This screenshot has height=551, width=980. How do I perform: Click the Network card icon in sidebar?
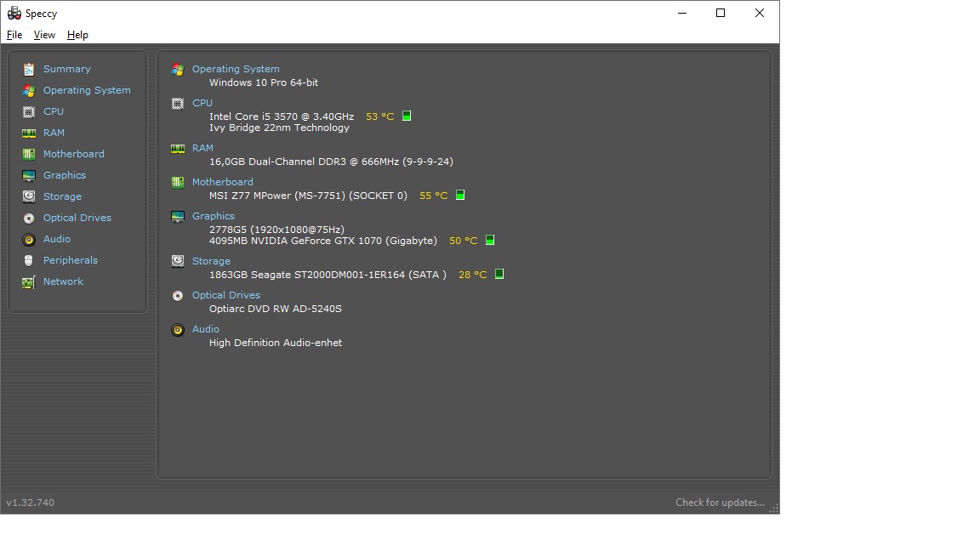click(29, 281)
